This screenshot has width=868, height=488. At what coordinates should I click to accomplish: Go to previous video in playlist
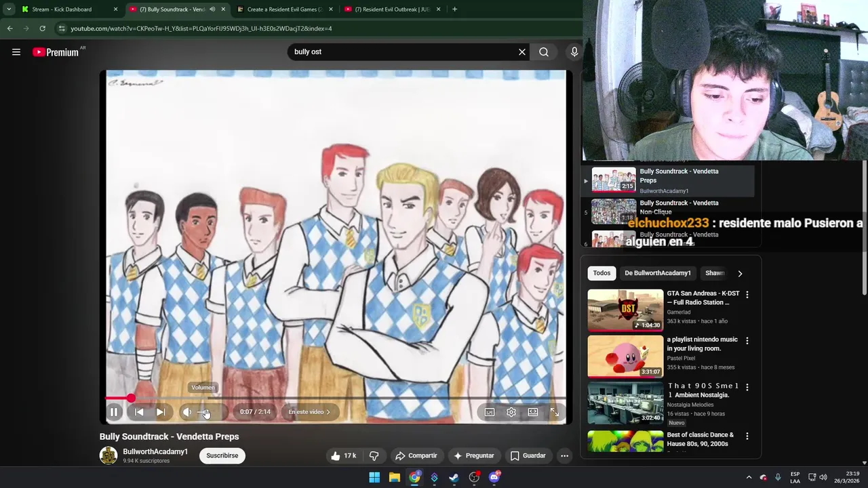139,412
